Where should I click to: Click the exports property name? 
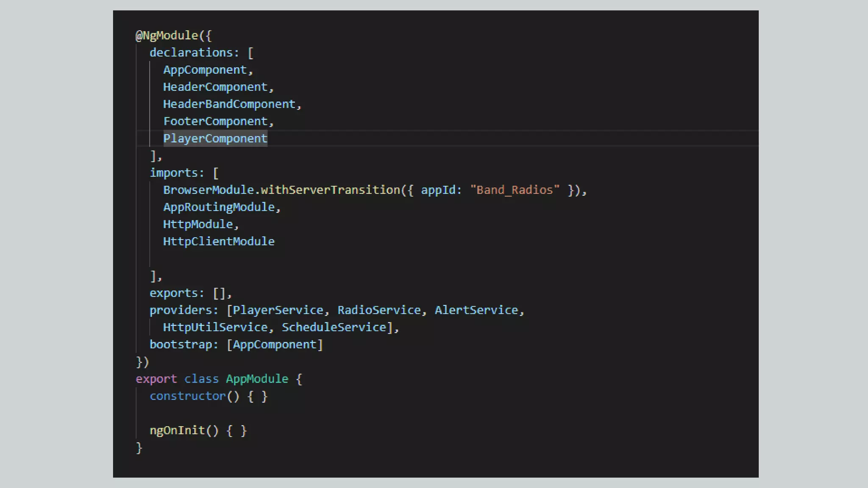coord(174,293)
